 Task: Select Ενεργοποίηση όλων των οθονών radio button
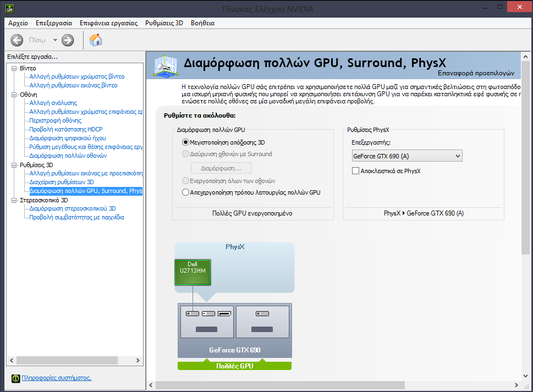(x=185, y=181)
